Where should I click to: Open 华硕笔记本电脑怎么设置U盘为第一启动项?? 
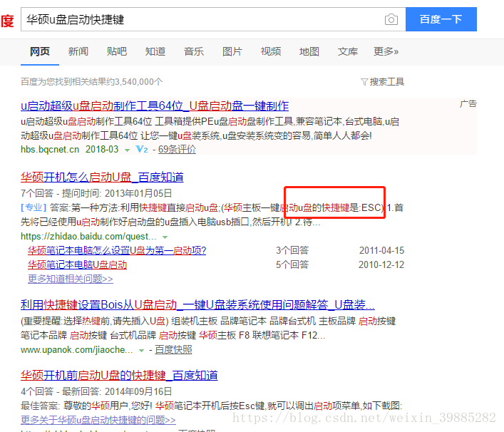point(117,250)
